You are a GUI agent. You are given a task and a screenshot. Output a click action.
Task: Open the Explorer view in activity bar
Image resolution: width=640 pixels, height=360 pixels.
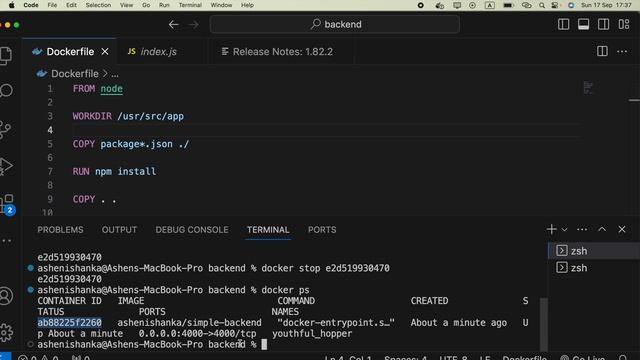point(6,56)
